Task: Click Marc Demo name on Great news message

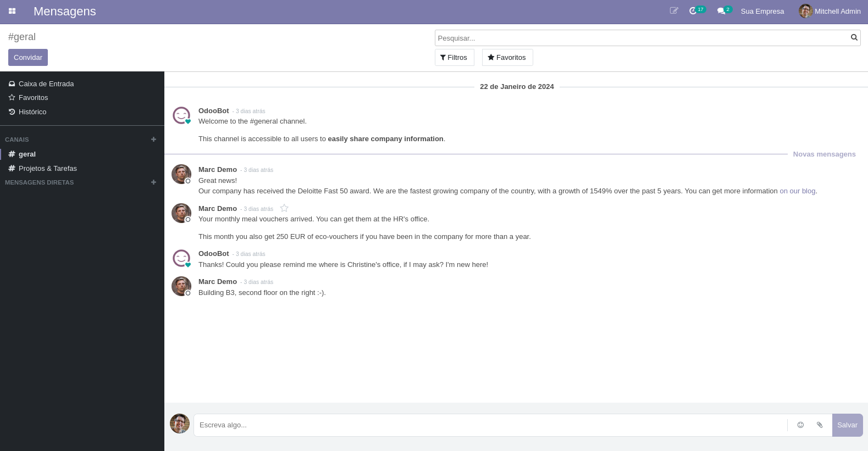Action: [218, 169]
